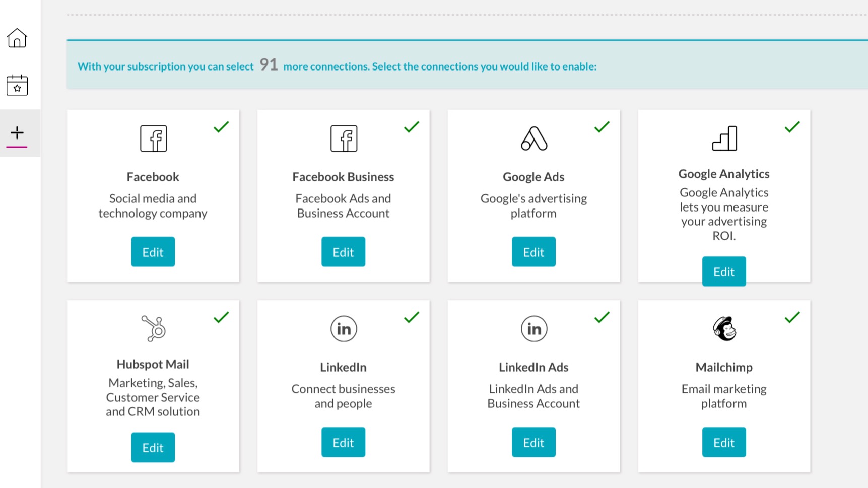868x488 pixels.
Task: Click the LinkedIn circle logo icon
Action: pos(344,329)
